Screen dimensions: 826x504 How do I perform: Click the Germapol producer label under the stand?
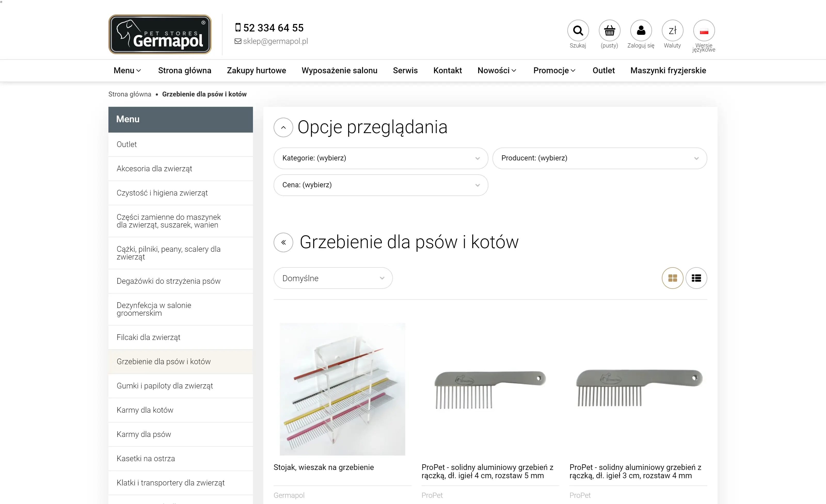point(289,495)
